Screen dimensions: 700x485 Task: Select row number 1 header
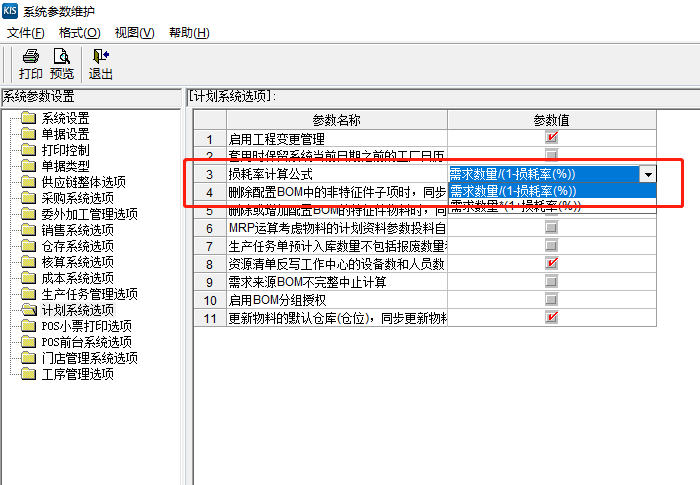[x=210, y=139]
